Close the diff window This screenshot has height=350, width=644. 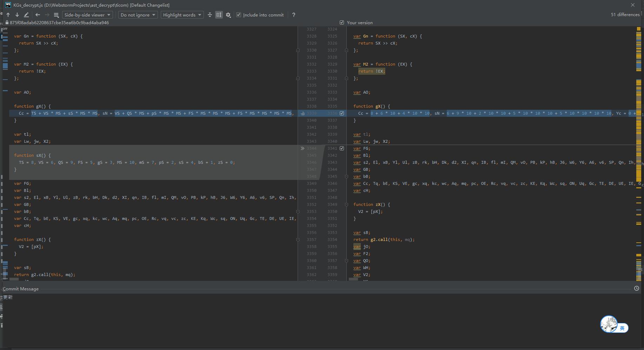[633, 5]
